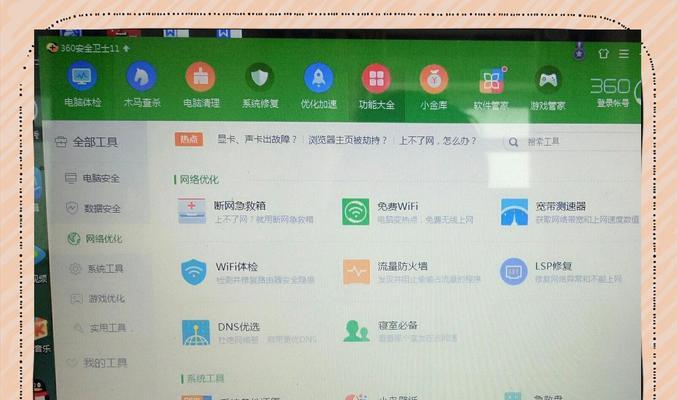
Task: Select 游戏优化 sidebar category
Action: point(98,298)
